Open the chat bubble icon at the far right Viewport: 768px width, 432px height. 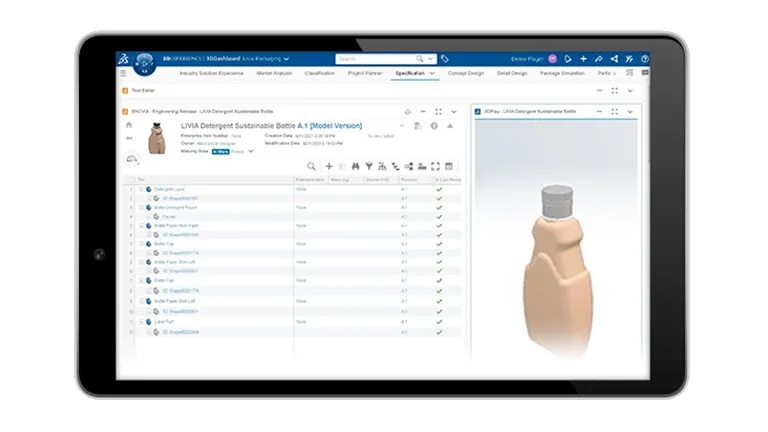pos(645,73)
